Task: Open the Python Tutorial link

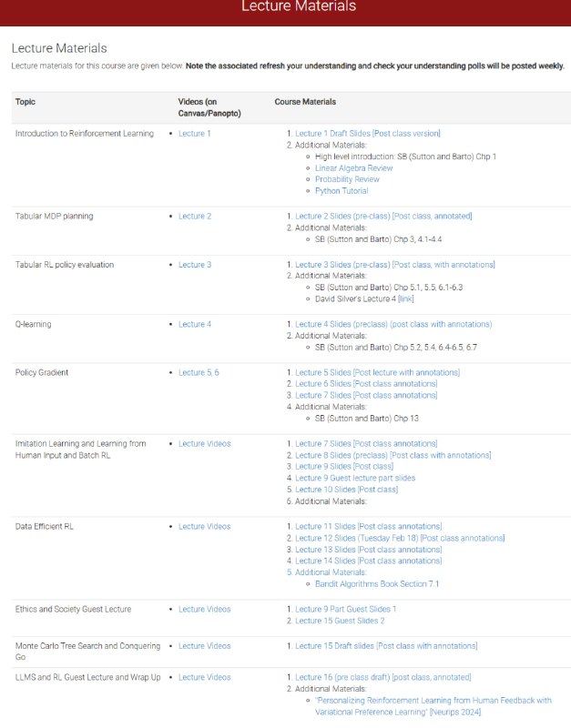Action: pyautogui.click(x=342, y=191)
